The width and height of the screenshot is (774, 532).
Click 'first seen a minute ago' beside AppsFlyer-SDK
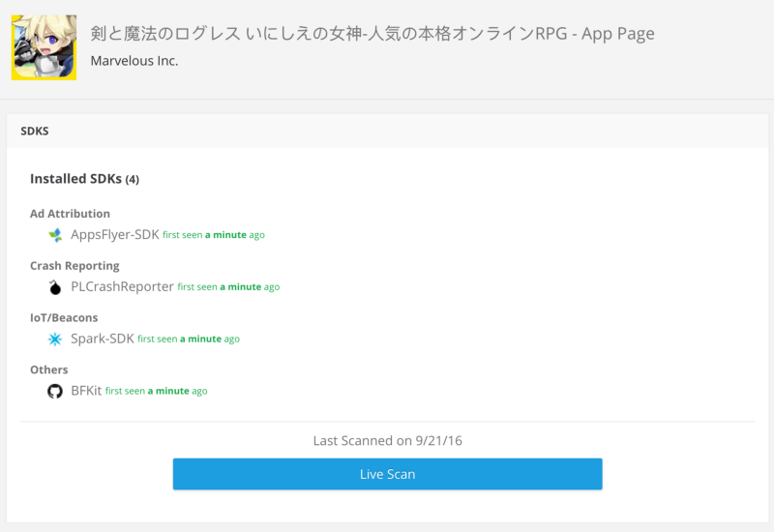point(214,235)
